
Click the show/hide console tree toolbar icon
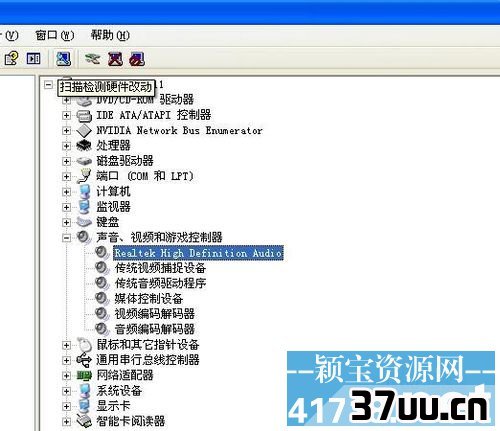tap(33, 59)
